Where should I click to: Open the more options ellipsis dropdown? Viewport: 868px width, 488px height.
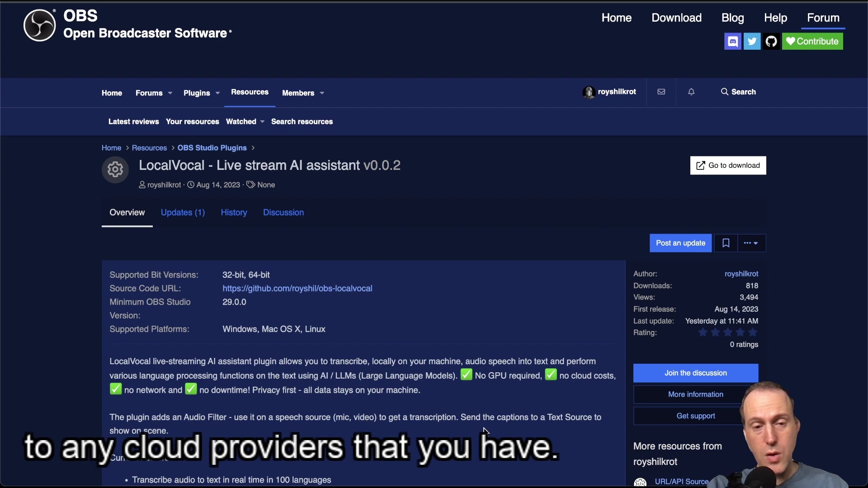[751, 243]
